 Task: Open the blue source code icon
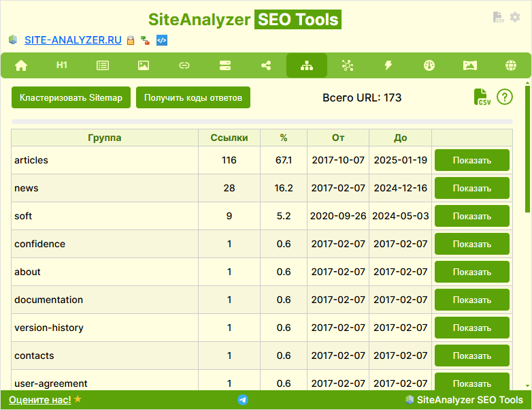tap(162, 40)
